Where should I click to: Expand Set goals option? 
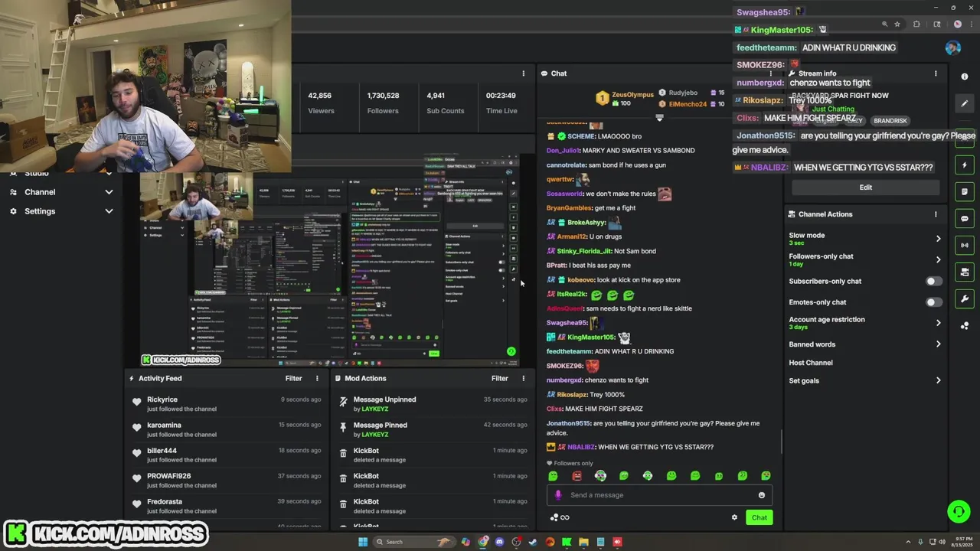point(938,380)
